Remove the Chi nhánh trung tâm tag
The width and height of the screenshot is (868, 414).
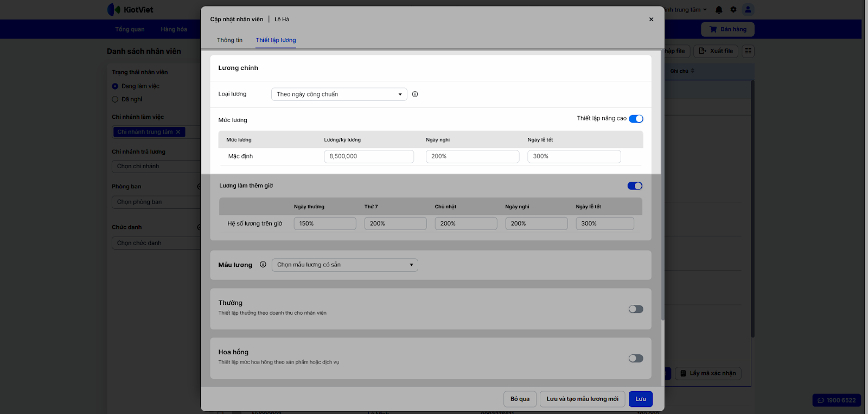click(178, 132)
